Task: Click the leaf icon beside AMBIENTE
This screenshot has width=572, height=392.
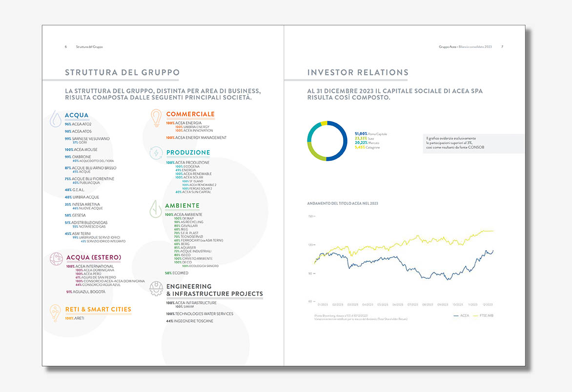Action: pyautogui.click(x=155, y=209)
